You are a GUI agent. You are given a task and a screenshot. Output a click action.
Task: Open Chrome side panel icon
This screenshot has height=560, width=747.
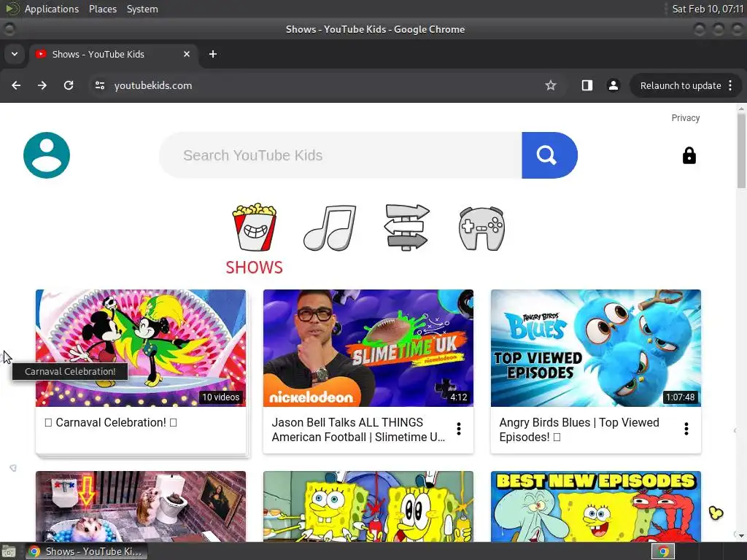coord(587,85)
